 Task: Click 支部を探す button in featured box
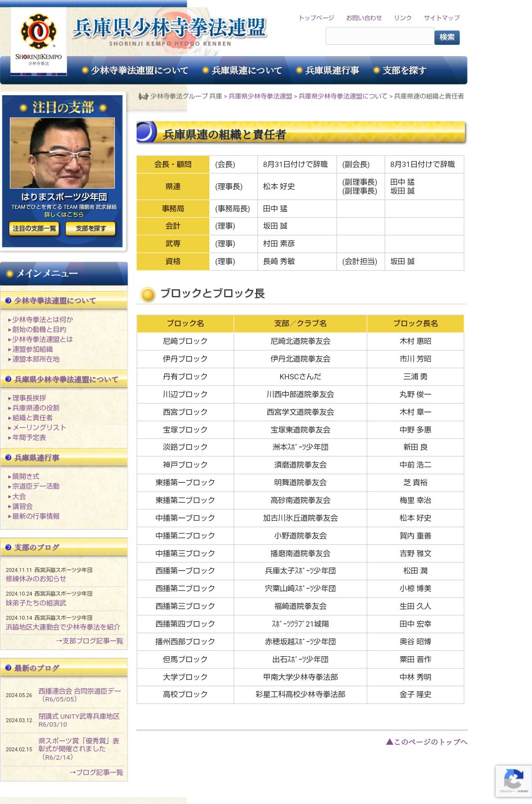[91, 229]
